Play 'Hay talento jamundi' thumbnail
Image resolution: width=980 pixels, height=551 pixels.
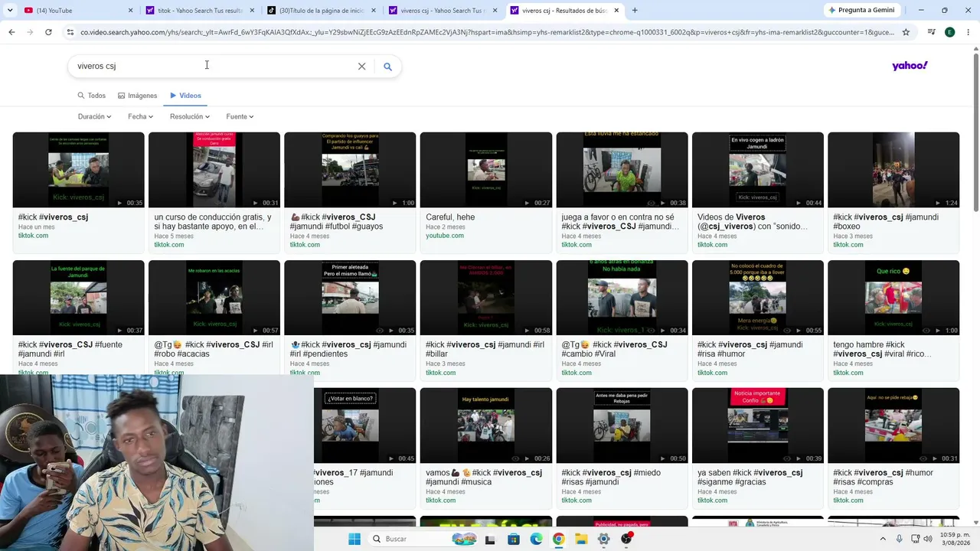(x=485, y=425)
